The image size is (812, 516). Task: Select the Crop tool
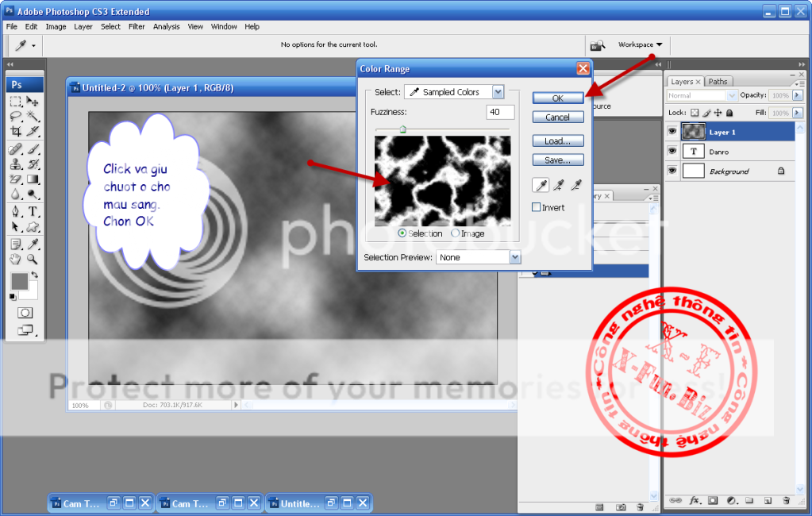[x=16, y=132]
